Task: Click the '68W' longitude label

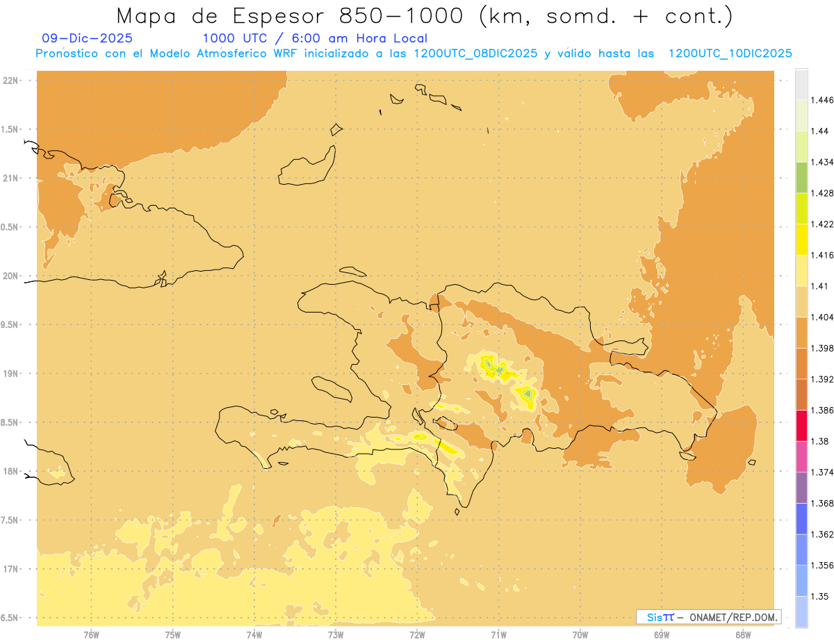Action: click(743, 635)
